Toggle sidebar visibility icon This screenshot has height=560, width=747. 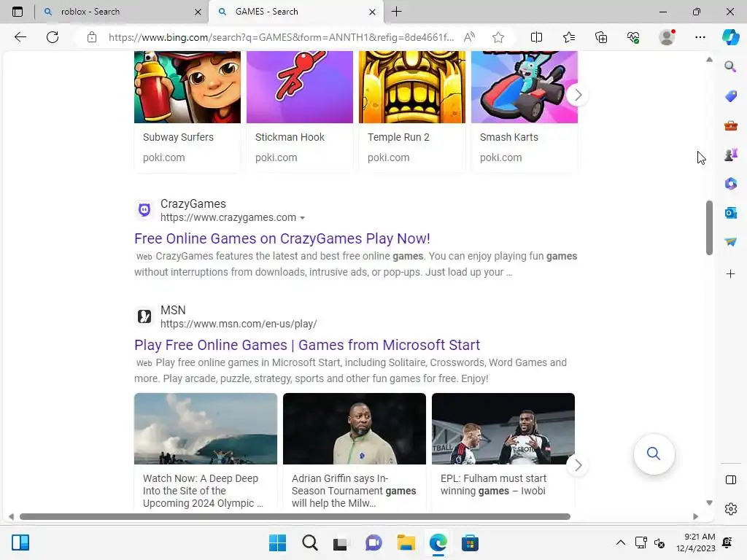click(x=731, y=480)
